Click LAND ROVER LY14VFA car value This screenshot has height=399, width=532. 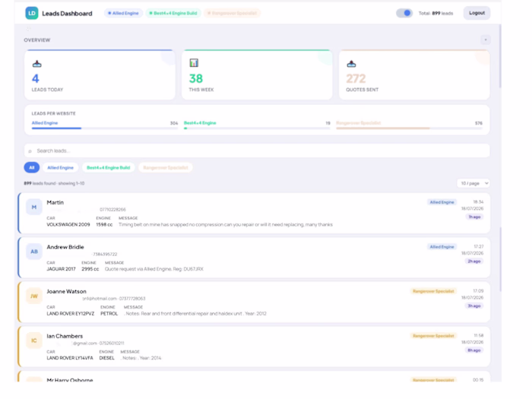pos(70,358)
